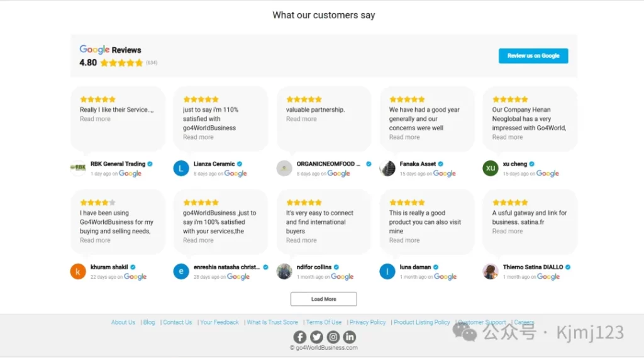
Task: Click xu cheng green avatar
Action: 491,168
